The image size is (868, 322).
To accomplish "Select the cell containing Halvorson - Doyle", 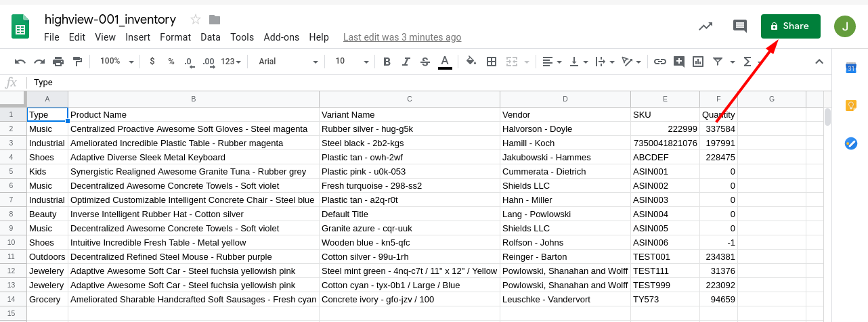I will [565, 129].
